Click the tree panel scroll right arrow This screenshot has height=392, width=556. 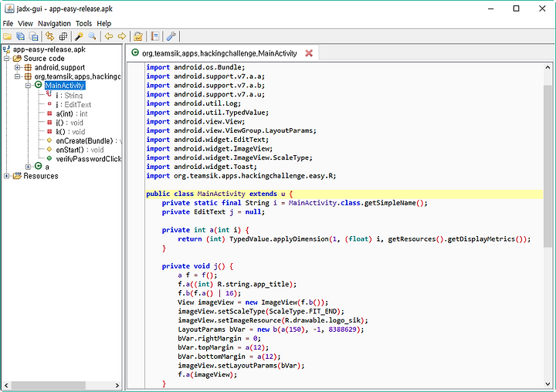pyautogui.click(x=117, y=385)
